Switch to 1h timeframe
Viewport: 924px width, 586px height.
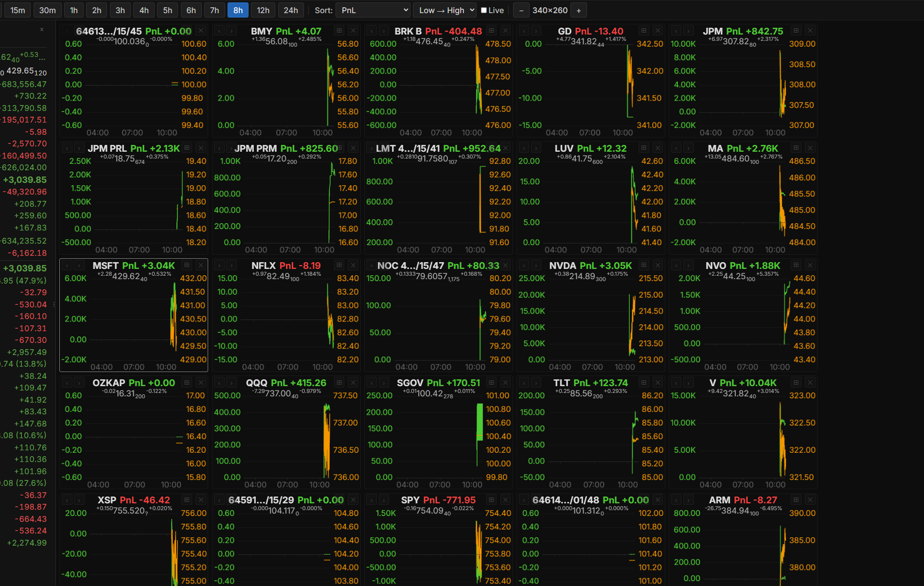coord(73,10)
